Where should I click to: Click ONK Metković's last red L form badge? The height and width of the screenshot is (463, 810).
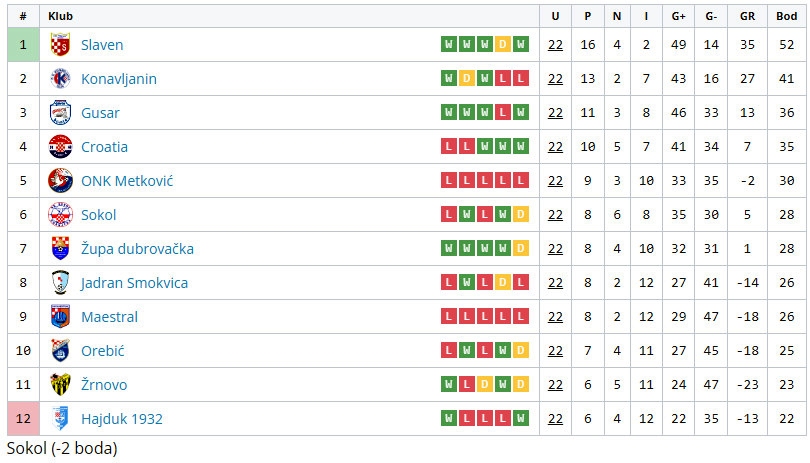click(519, 181)
